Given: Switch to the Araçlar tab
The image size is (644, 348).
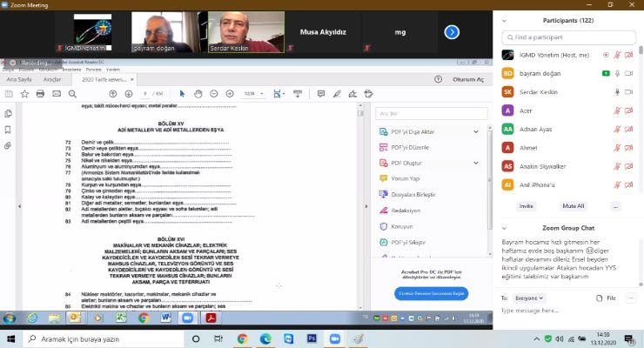Looking at the screenshot, I should point(52,79).
